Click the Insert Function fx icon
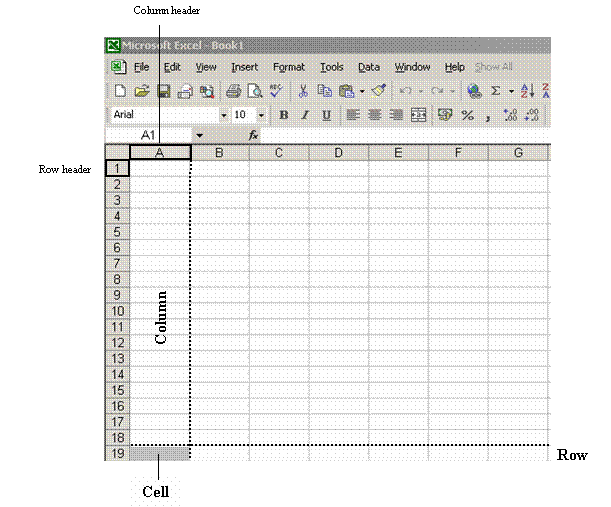 [253, 135]
